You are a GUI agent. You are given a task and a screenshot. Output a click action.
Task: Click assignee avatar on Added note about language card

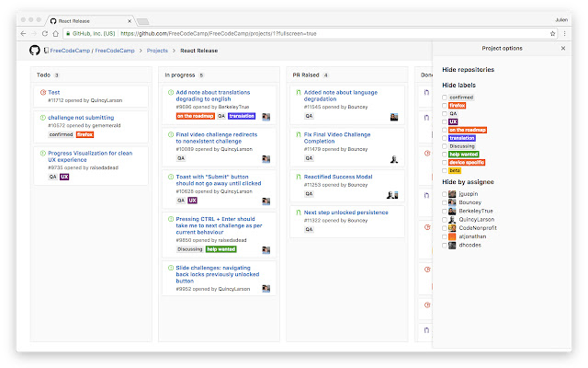coord(394,117)
